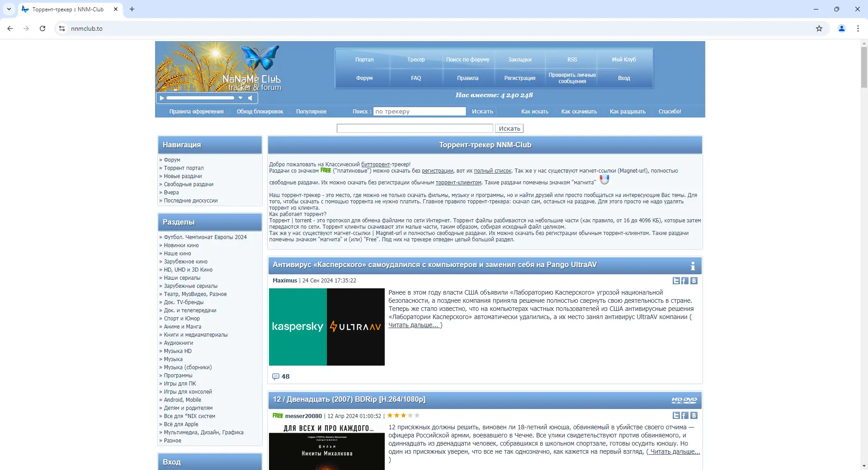Reload the page
Viewport: 868px width, 470px height.
coord(42,28)
